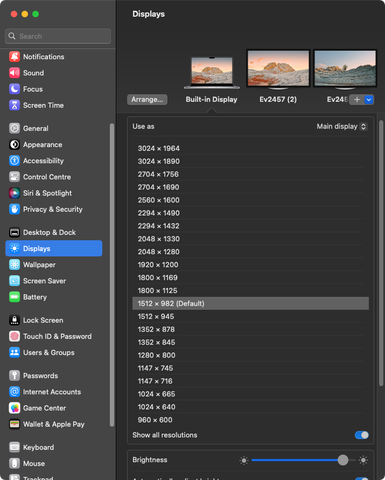Screen dimensions: 385x480
Task: Select Lock Screen icon
Action: click(x=14, y=320)
